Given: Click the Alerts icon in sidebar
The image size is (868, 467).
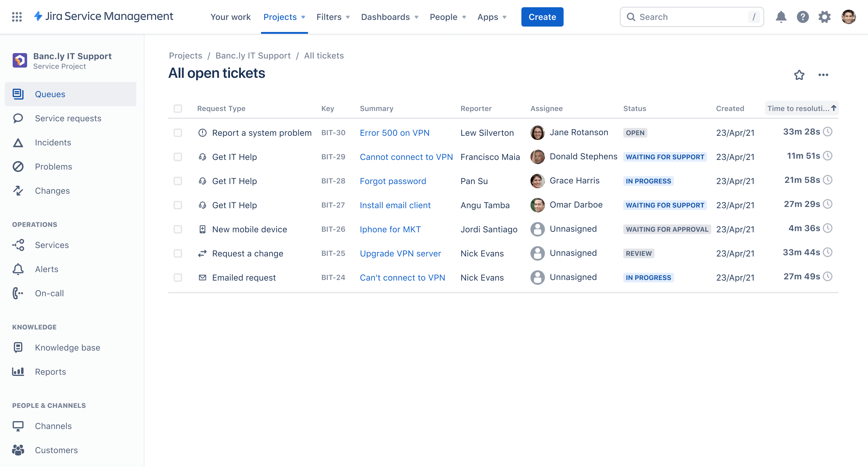Looking at the screenshot, I should click(18, 268).
